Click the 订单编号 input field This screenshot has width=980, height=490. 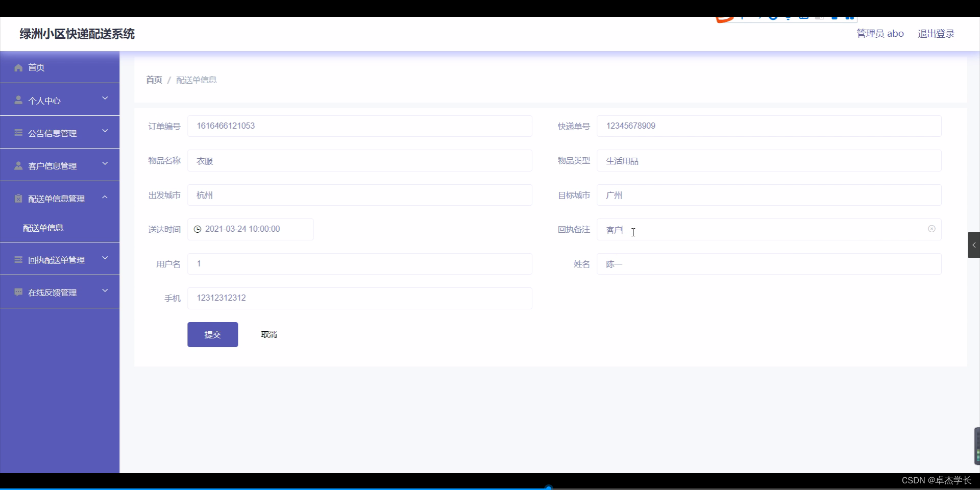pos(360,126)
